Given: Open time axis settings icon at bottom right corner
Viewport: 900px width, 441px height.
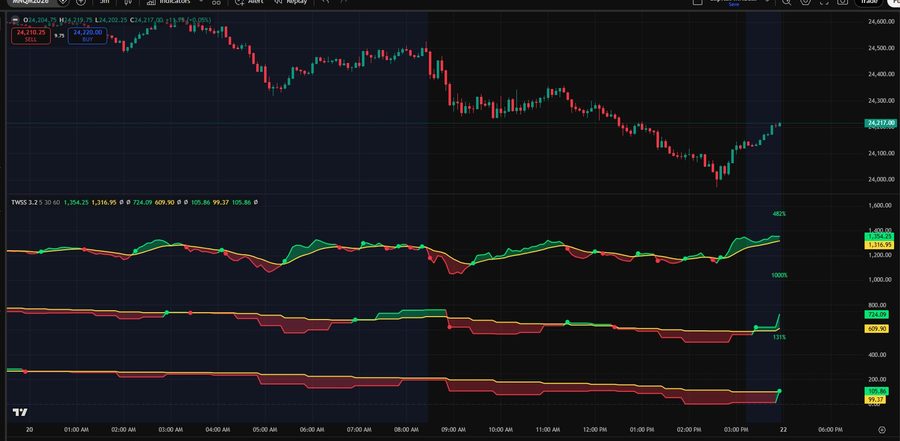Looking at the screenshot, I should 882,430.
